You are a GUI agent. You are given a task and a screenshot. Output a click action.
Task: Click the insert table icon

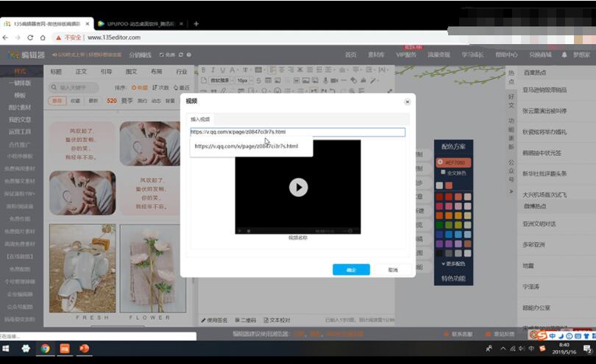coord(268,80)
